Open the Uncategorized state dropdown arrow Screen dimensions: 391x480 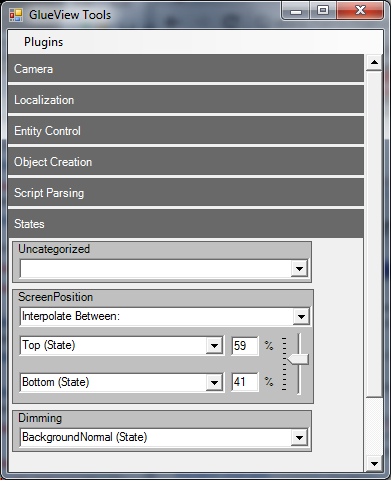point(299,268)
